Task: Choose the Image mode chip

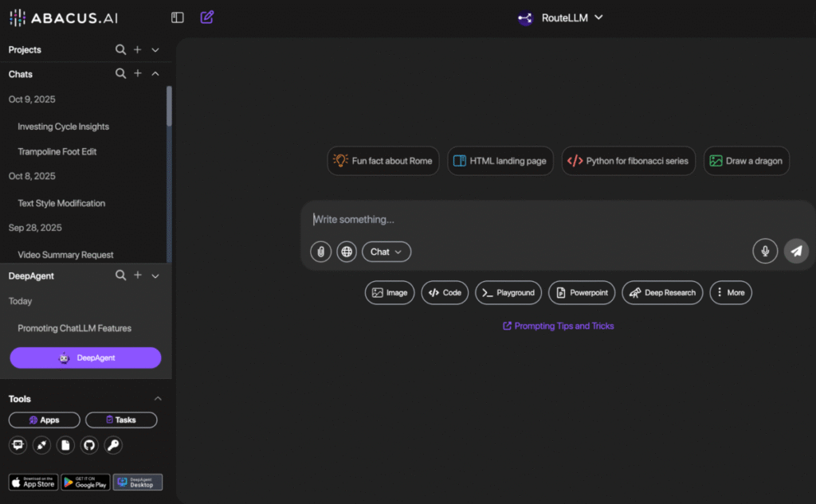Action: (390, 292)
